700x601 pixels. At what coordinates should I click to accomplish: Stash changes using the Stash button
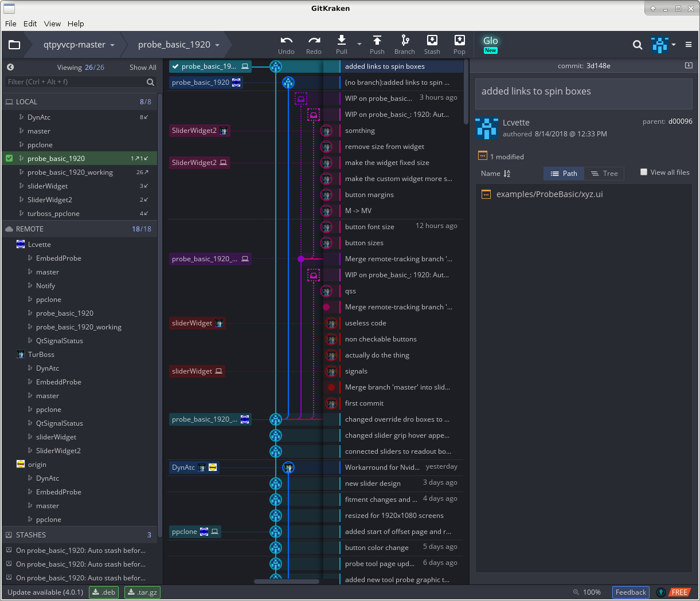pos(432,45)
